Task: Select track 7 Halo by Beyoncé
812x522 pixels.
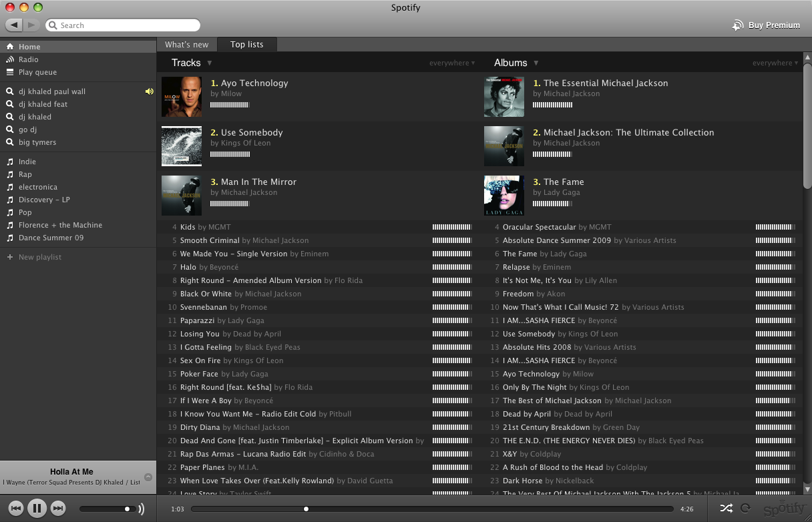Action: point(318,267)
